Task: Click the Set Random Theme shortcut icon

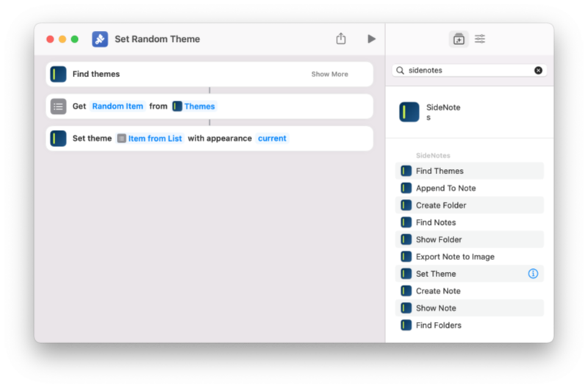Action: (100, 39)
